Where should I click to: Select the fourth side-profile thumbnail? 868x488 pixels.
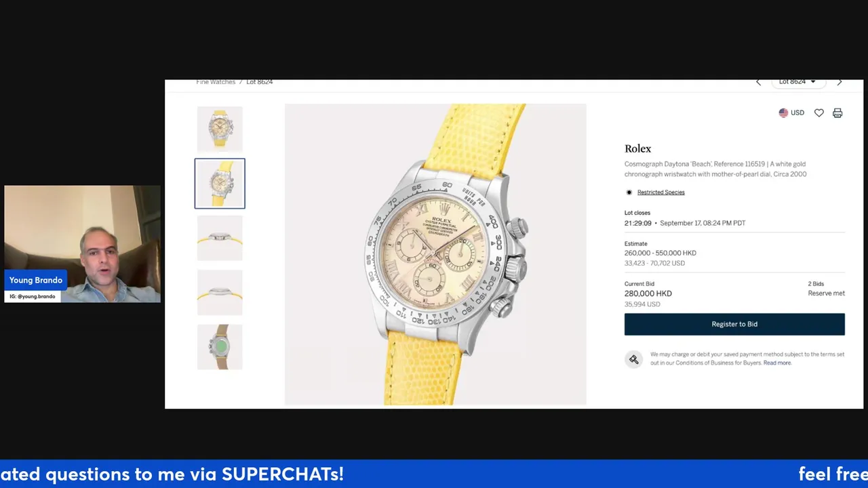point(220,292)
